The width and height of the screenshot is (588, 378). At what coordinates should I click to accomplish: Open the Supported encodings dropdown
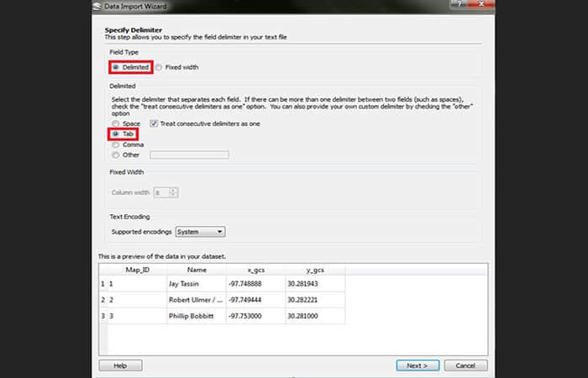point(200,232)
